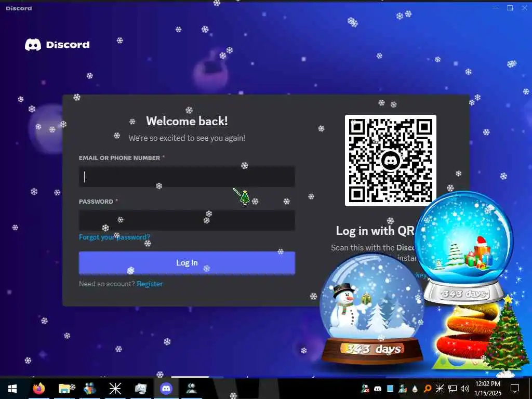Click the blue square system tray icon

click(x=390, y=388)
